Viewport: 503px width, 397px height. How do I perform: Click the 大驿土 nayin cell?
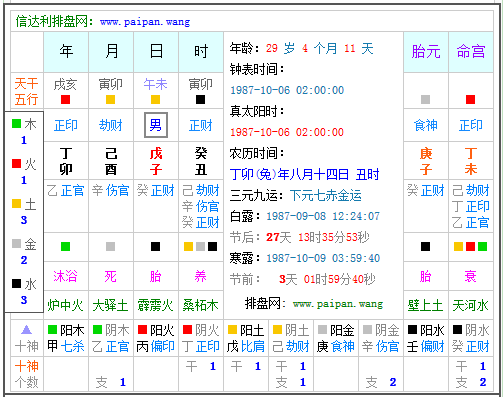(x=110, y=305)
